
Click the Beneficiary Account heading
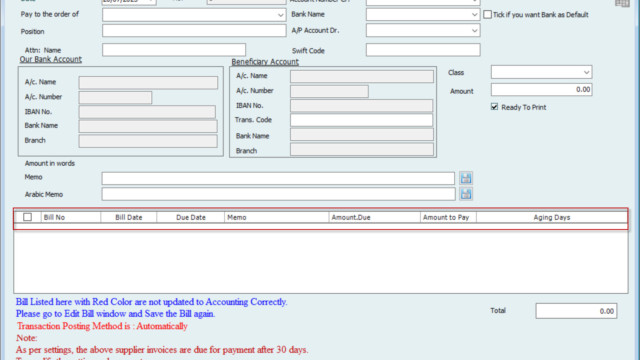(x=265, y=62)
